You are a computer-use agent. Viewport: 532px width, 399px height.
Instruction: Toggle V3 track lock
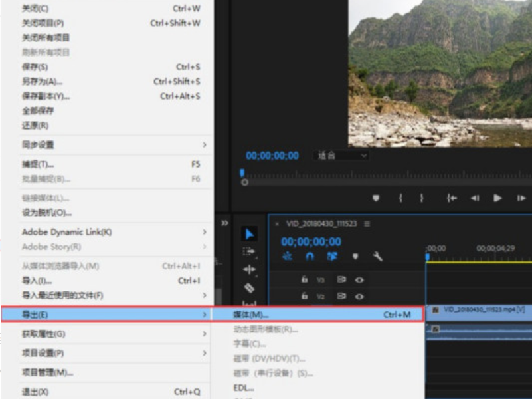304,280
